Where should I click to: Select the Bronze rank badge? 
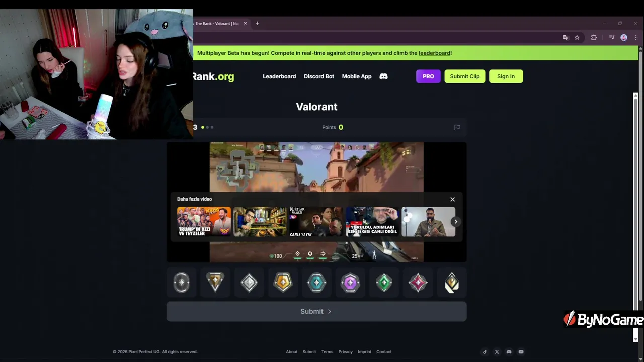215,283
